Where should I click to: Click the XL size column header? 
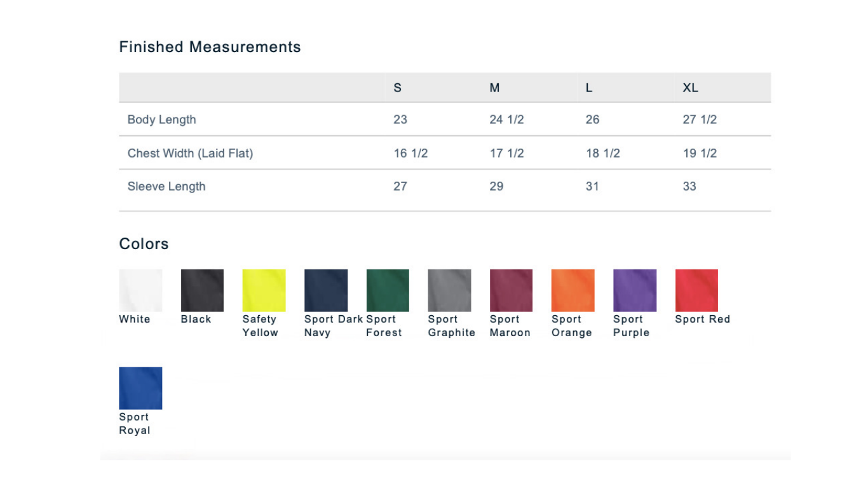point(690,88)
